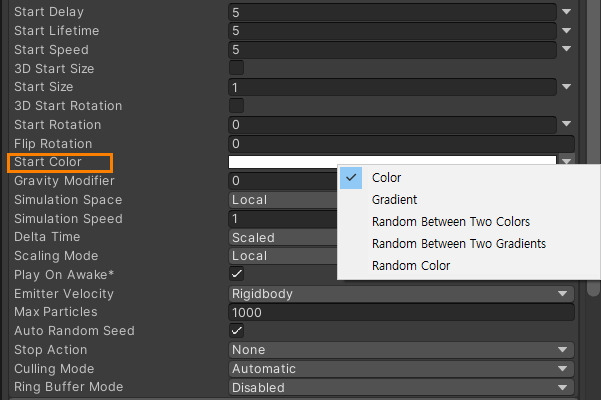Enable the 3D Start Size checkbox
Image resolution: width=601 pixels, height=400 pixels.
click(x=236, y=68)
